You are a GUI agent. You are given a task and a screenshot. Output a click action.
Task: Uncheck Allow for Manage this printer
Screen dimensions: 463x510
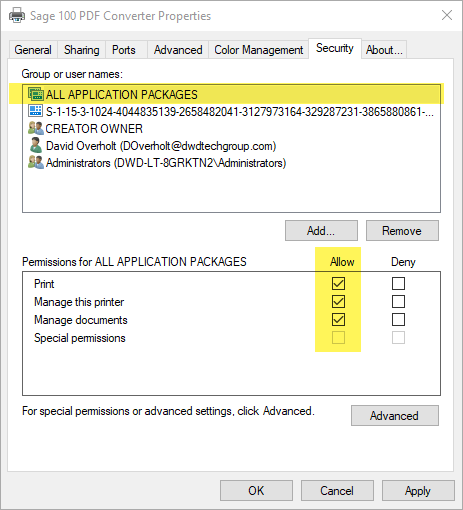(x=338, y=302)
